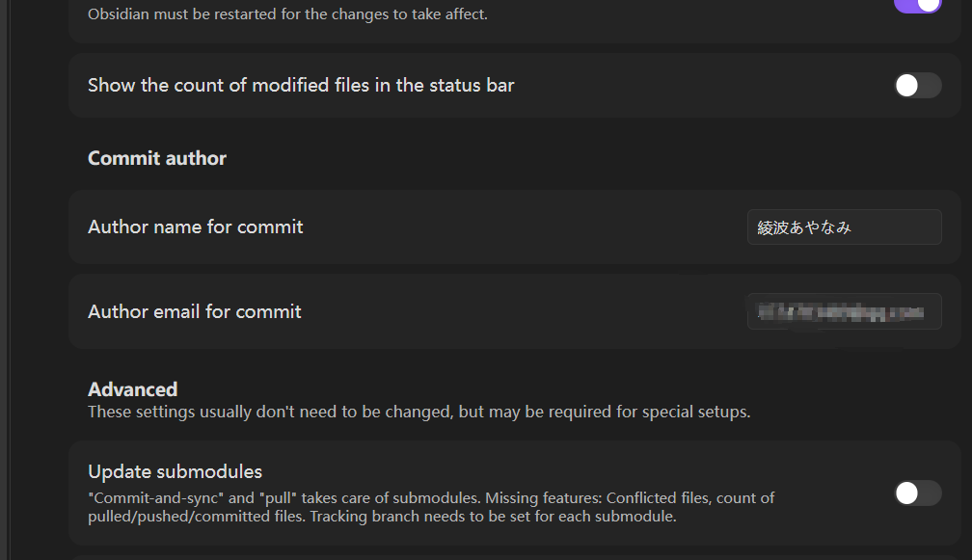Click the blurred email address text

[841, 312]
